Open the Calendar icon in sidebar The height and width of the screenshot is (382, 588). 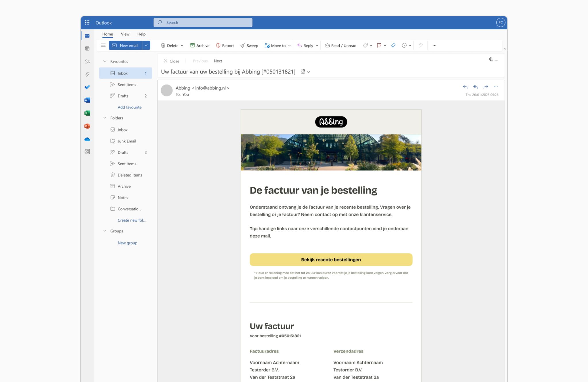coord(87,49)
